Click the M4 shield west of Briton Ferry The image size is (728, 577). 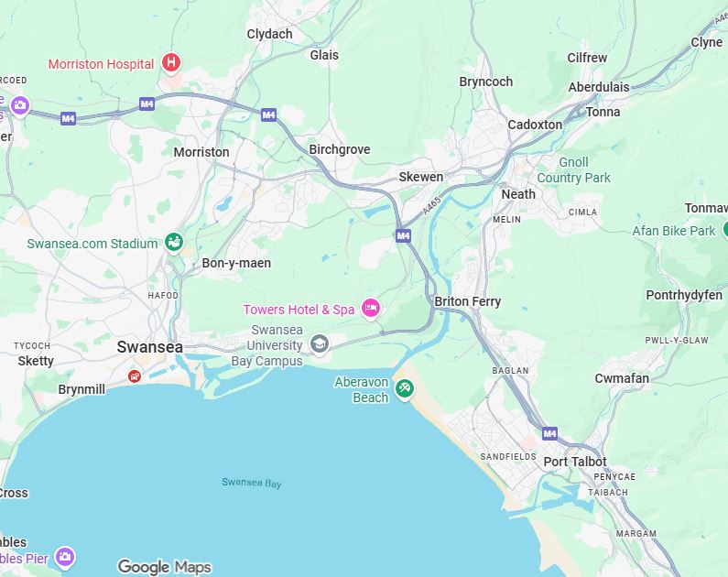click(x=403, y=235)
